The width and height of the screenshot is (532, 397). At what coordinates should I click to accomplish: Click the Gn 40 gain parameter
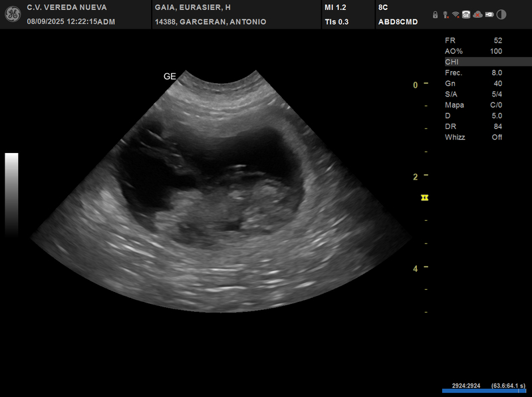(473, 83)
